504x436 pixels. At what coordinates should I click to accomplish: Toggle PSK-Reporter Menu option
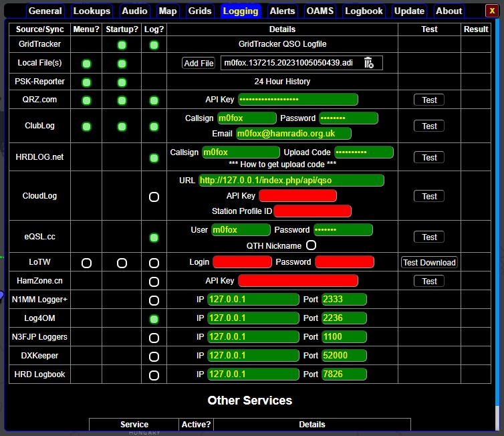point(86,82)
